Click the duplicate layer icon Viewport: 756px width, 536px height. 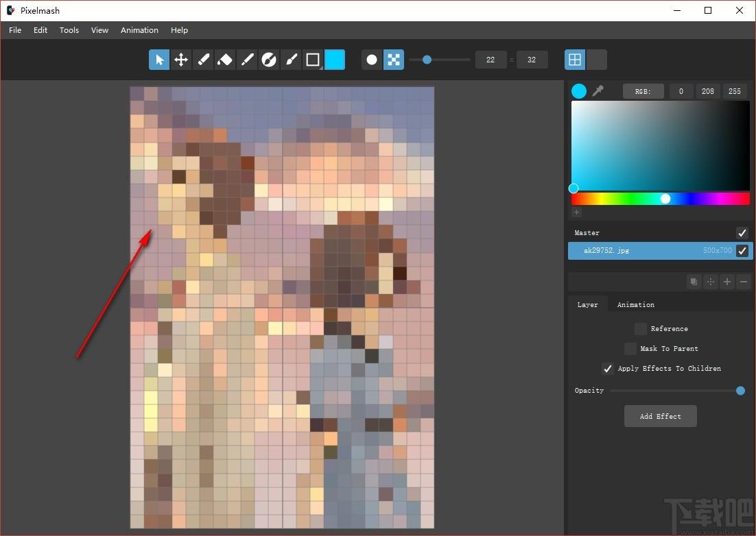[694, 282]
